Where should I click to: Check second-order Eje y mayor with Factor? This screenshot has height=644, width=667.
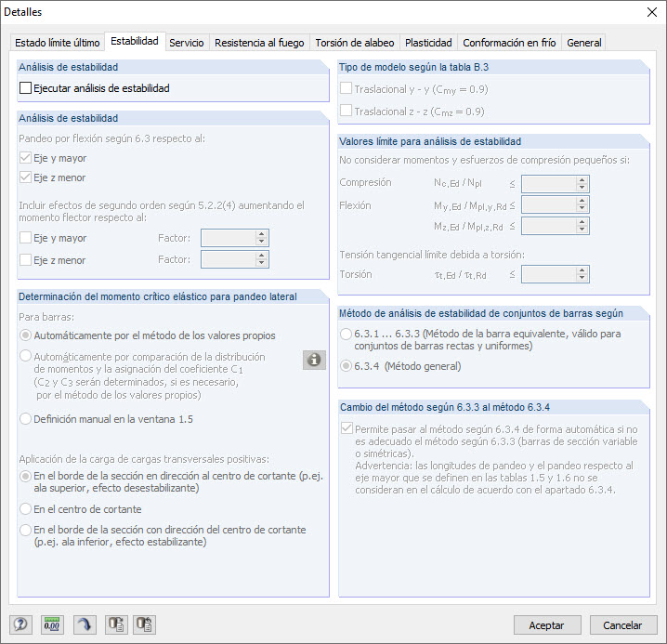(25, 238)
